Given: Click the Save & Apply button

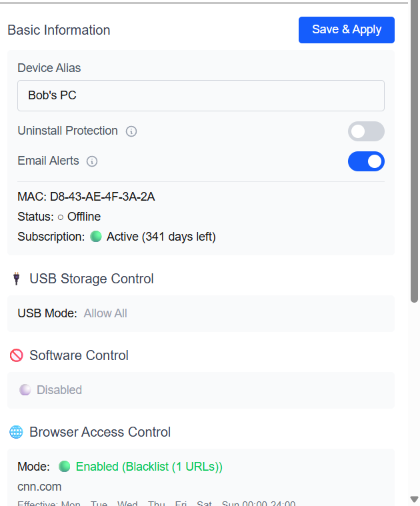Looking at the screenshot, I should pyautogui.click(x=347, y=30).
